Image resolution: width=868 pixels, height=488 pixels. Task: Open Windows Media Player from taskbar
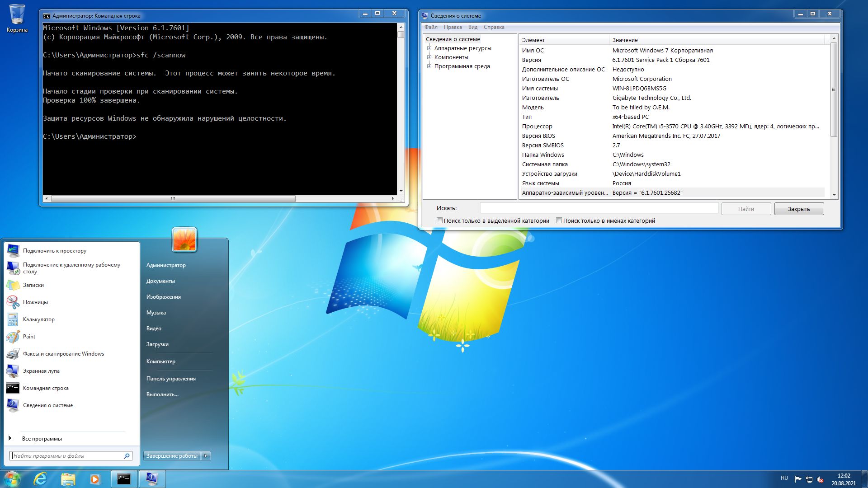coord(95,479)
